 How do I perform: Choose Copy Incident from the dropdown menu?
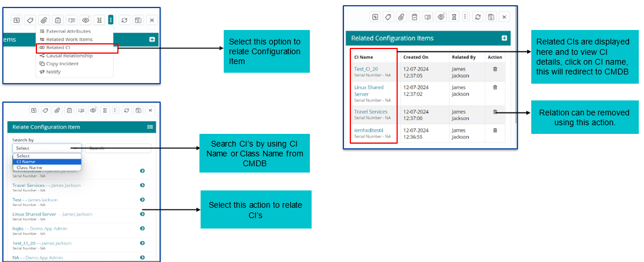pos(59,63)
